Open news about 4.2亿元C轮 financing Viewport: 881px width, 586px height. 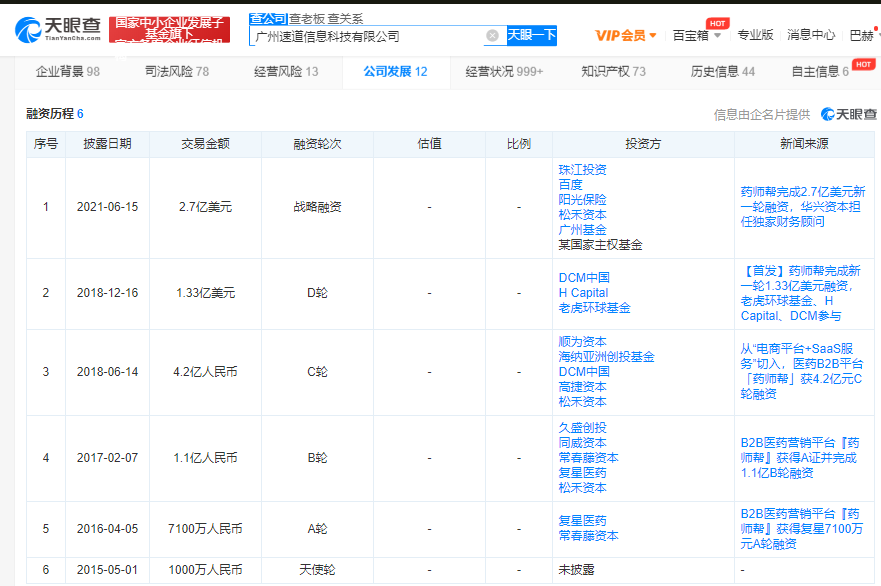pyautogui.click(x=802, y=371)
